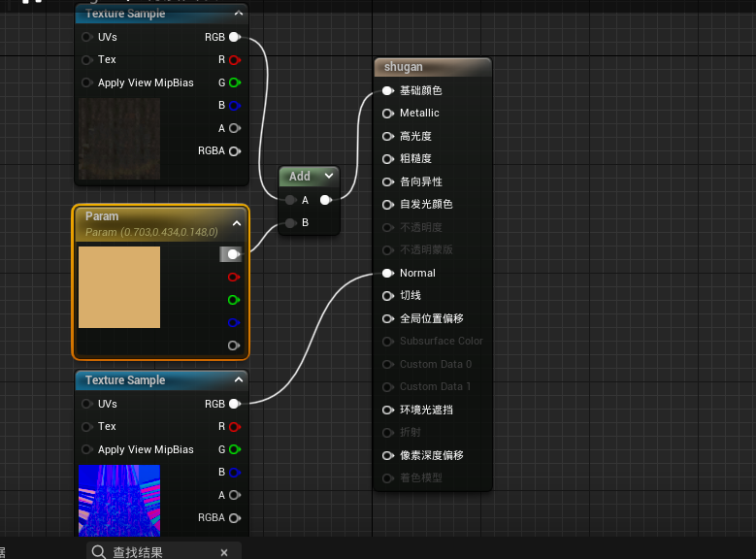Click the 粗糙度 input pin on shugan

pos(387,159)
